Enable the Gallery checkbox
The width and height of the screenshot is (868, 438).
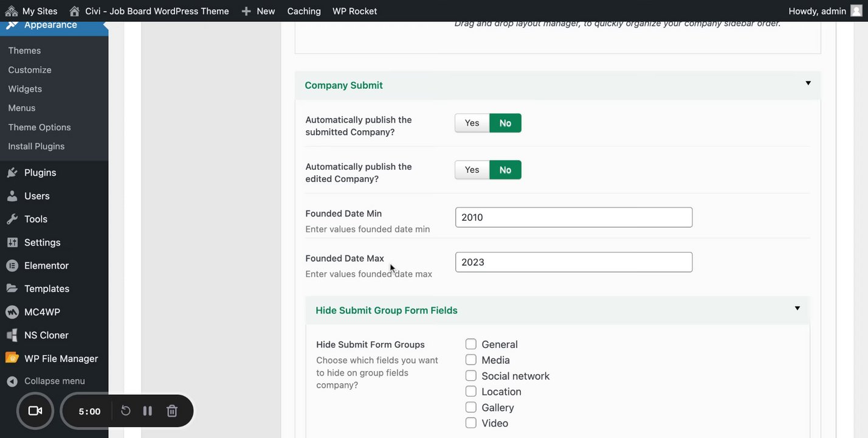click(x=471, y=408)
